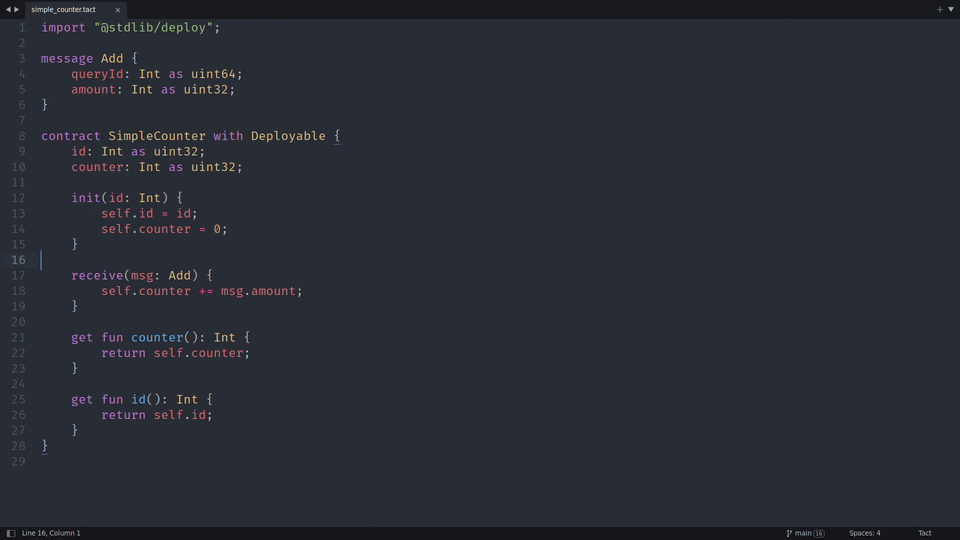This screenshot has width=960, height=540.
Task: Click 'queryId' field name
Action: point(97,74)
